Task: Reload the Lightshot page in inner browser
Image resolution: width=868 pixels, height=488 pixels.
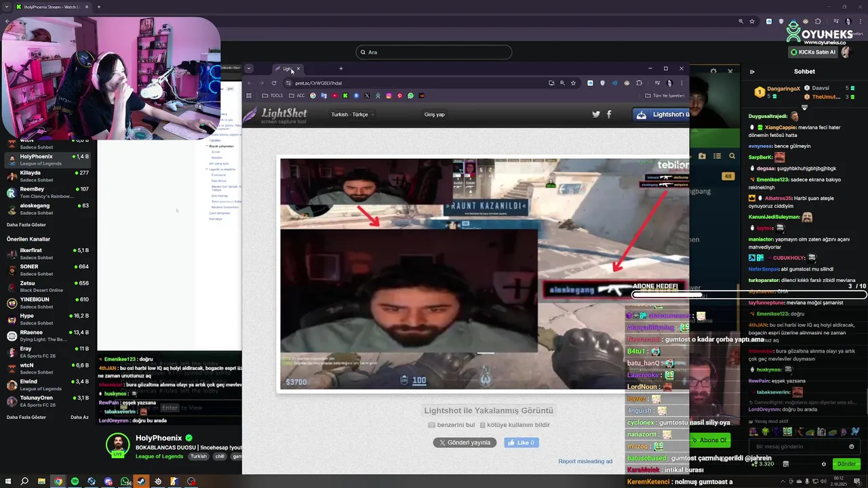Action: coord(273,83)
